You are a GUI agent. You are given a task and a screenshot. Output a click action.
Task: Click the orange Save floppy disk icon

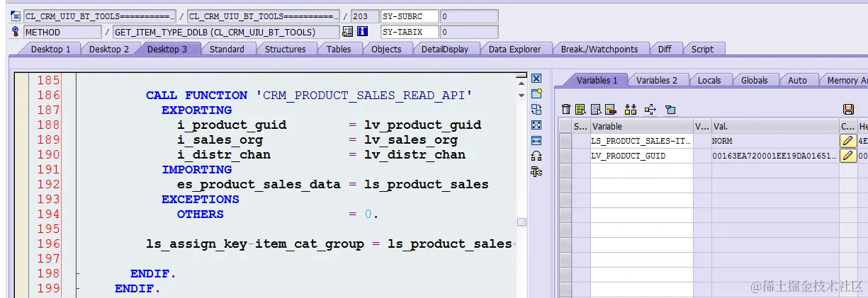tap(848, 109)
